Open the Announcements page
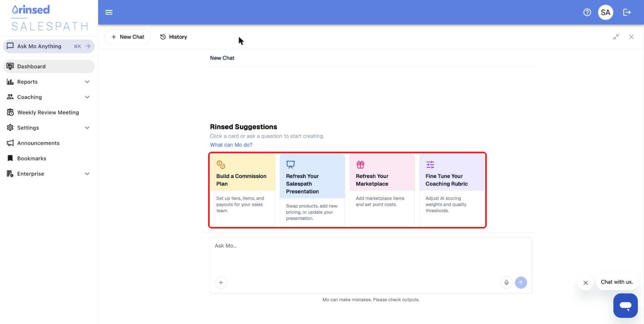Viewport: 644px width, 324px height. click(49, 143)
